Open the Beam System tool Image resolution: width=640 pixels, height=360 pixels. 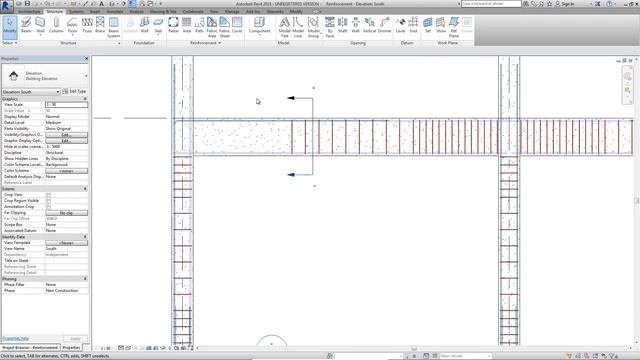pyautogui.click(x=113, y=27)
